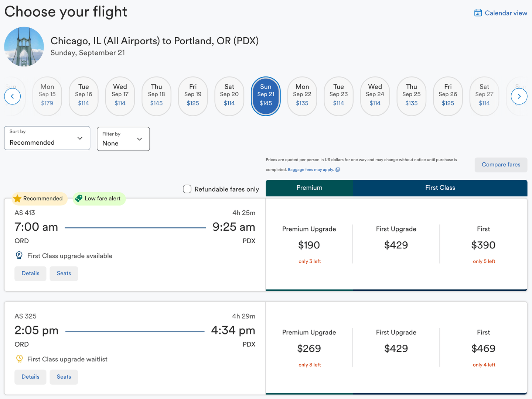Expand the Filter by dropdown
This screenshot has width=532, height=399.
pyautogui.click(x=123, y=139)
